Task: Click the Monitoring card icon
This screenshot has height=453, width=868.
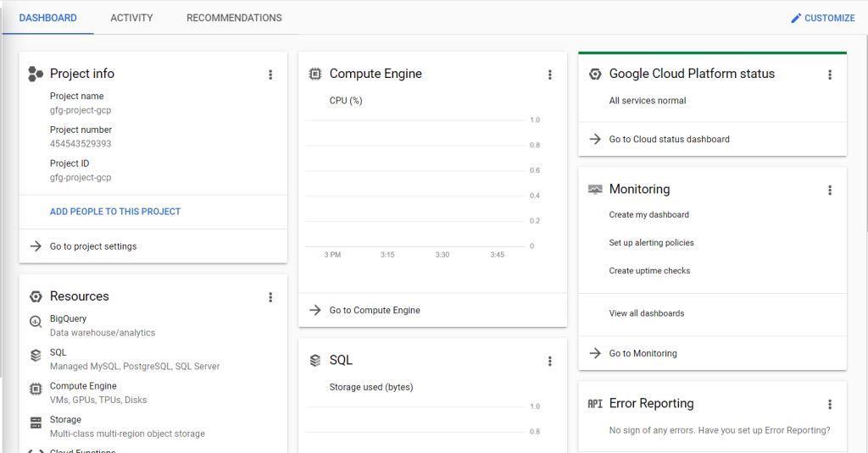Action: tap(595, 190)
